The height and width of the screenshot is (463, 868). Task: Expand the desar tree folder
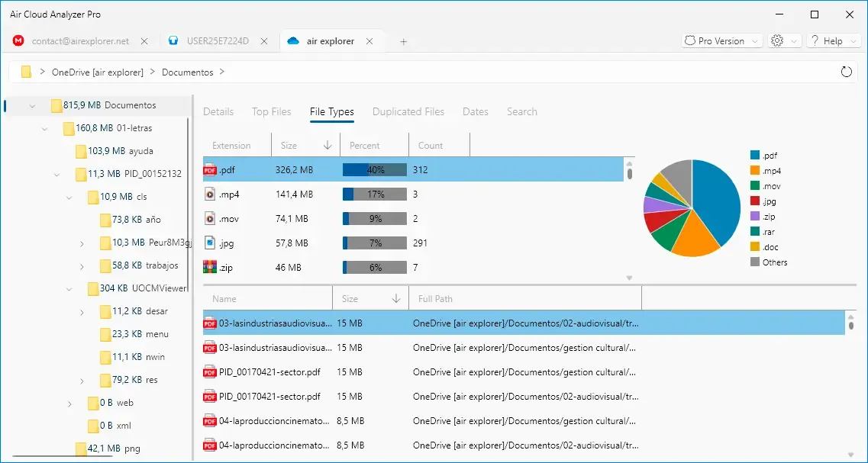click(82, 312)
